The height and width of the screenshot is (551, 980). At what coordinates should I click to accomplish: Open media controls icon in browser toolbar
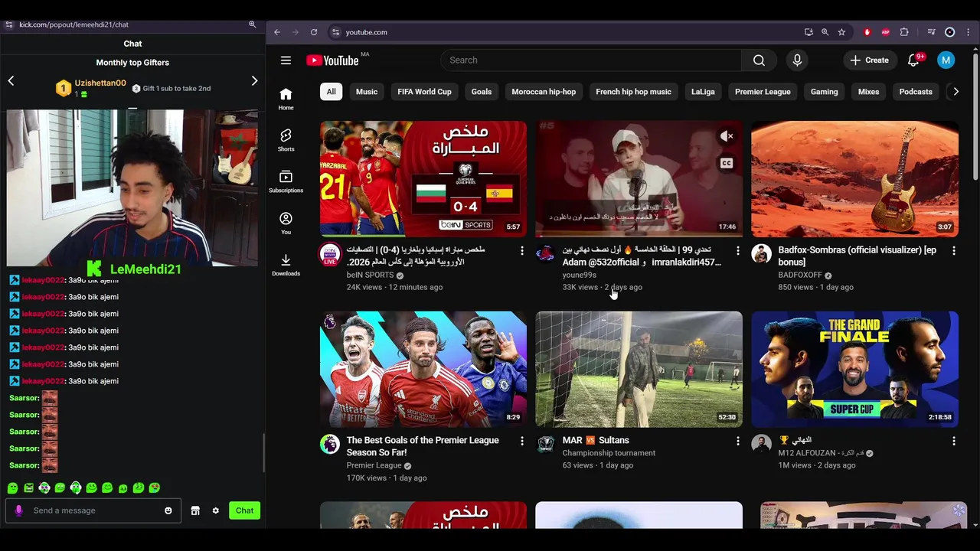point(931,32)
